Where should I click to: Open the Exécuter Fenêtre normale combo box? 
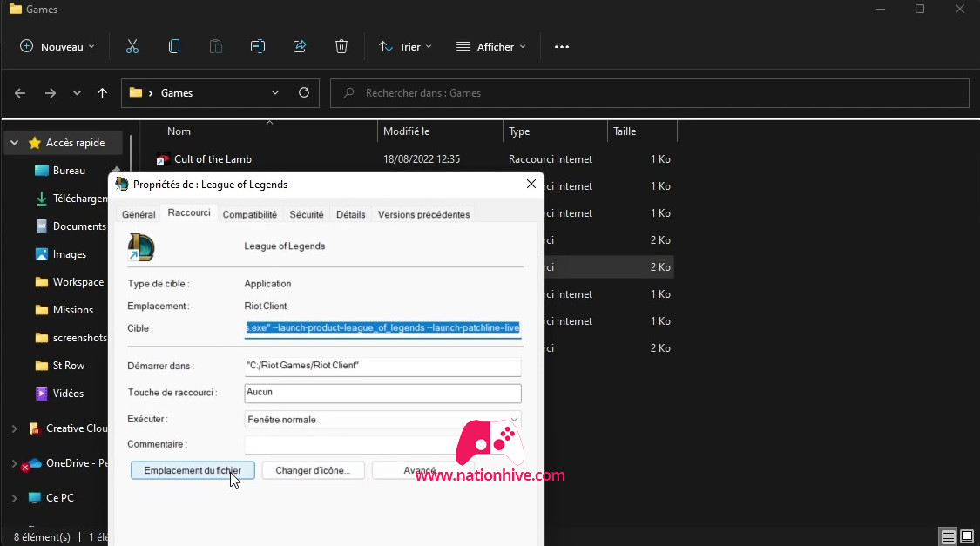point(382,419)
